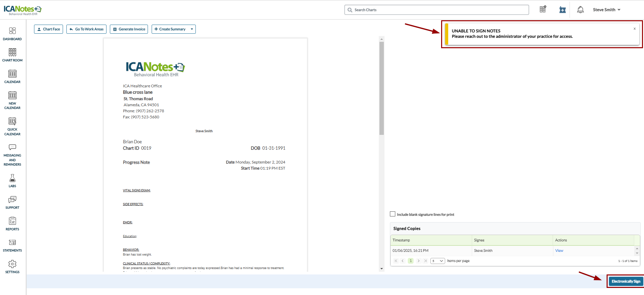The width and height of the screenshot is (644, 295).
Task: Select page 1 in Signed Copies pager
Action: point(410,261)
